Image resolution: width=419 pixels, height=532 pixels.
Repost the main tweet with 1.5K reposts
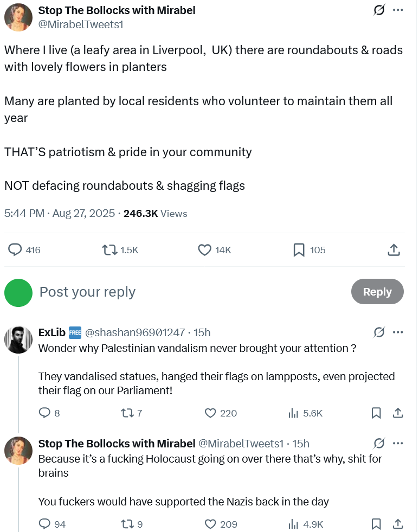click(x=110, y=250)
